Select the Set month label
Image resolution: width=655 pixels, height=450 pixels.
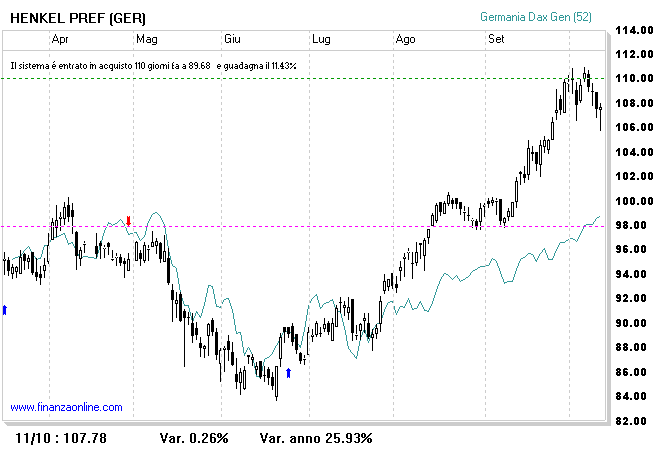pos(496,39)
